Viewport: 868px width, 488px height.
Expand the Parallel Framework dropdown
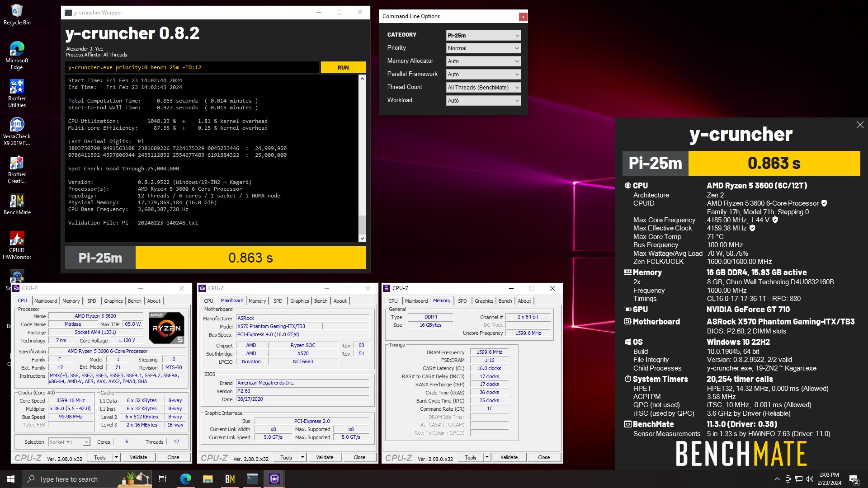click(483, 75)
